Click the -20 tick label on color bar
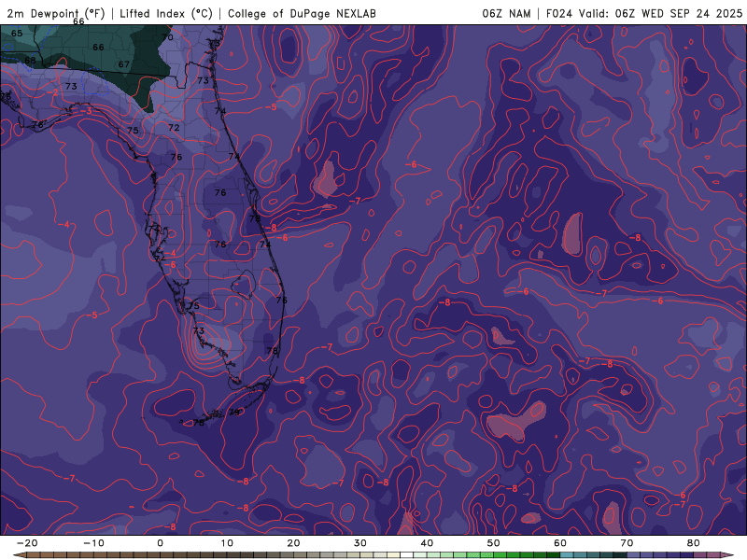The height and width of the screenshot is (560, 747). tap(27, 543)
